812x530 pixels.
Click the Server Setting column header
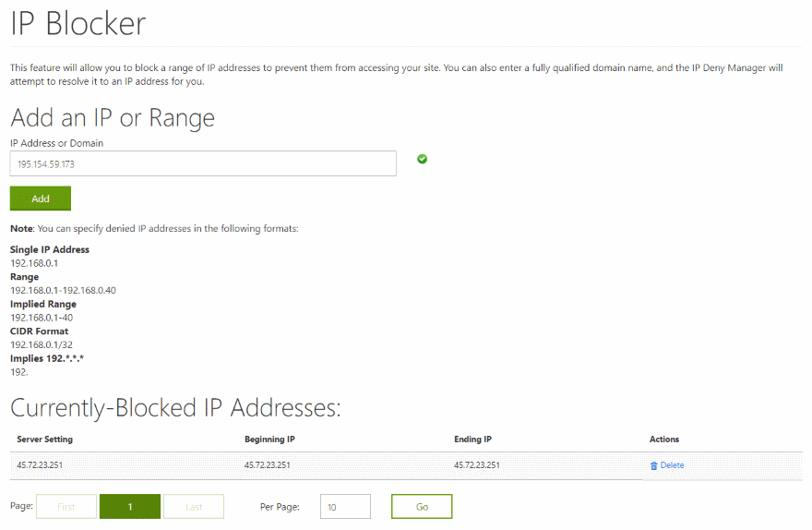[x=44, y=440]
